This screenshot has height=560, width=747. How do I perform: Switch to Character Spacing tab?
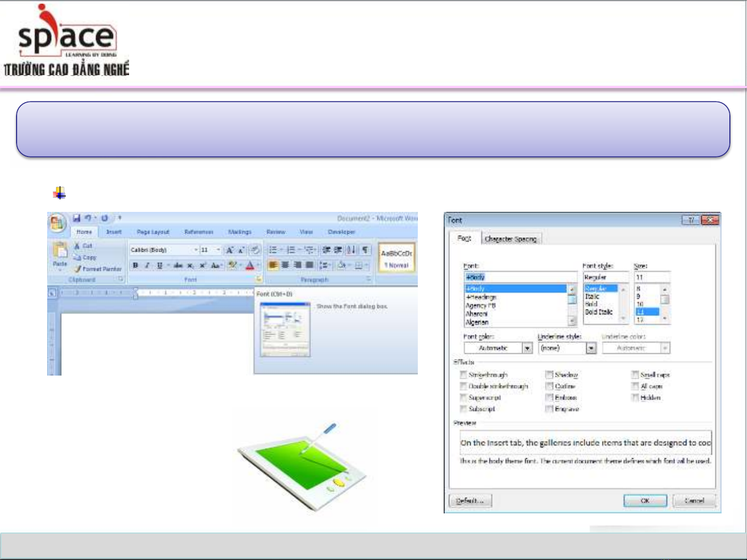coord(511,239)
